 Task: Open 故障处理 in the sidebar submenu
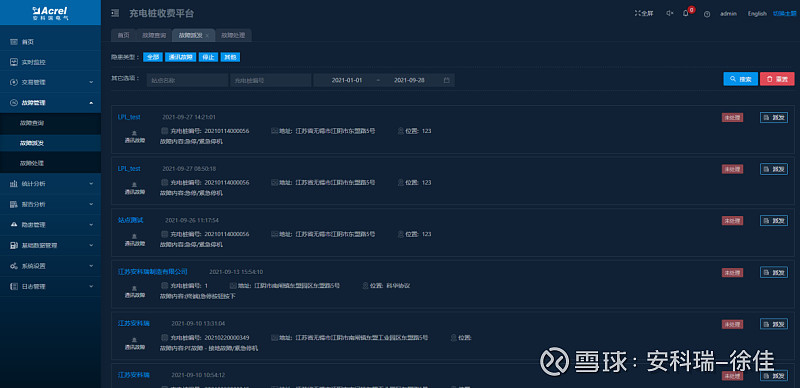click(x=51, y=163)
